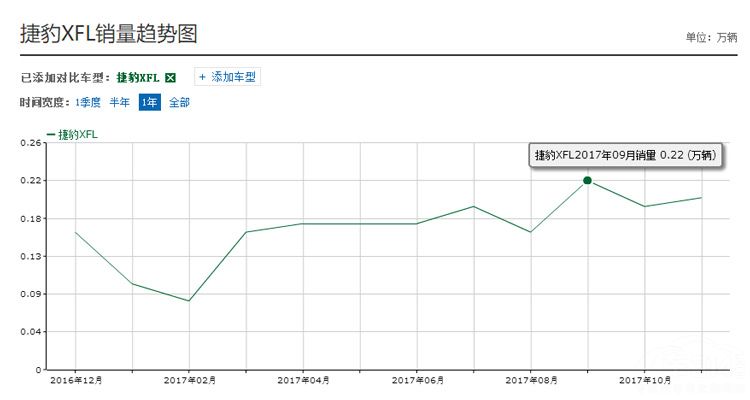Click the 单位: 万辆 unit label

711,37
